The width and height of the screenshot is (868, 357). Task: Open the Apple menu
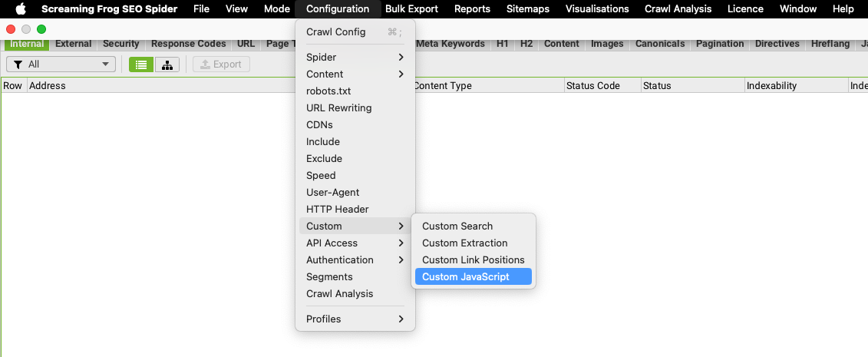(x=21, y=9)
